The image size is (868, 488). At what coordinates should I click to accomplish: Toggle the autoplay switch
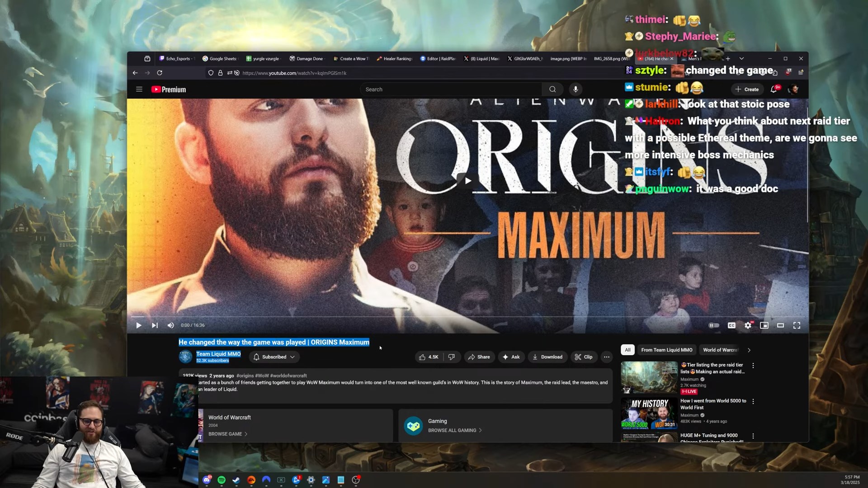coord(714,325)
